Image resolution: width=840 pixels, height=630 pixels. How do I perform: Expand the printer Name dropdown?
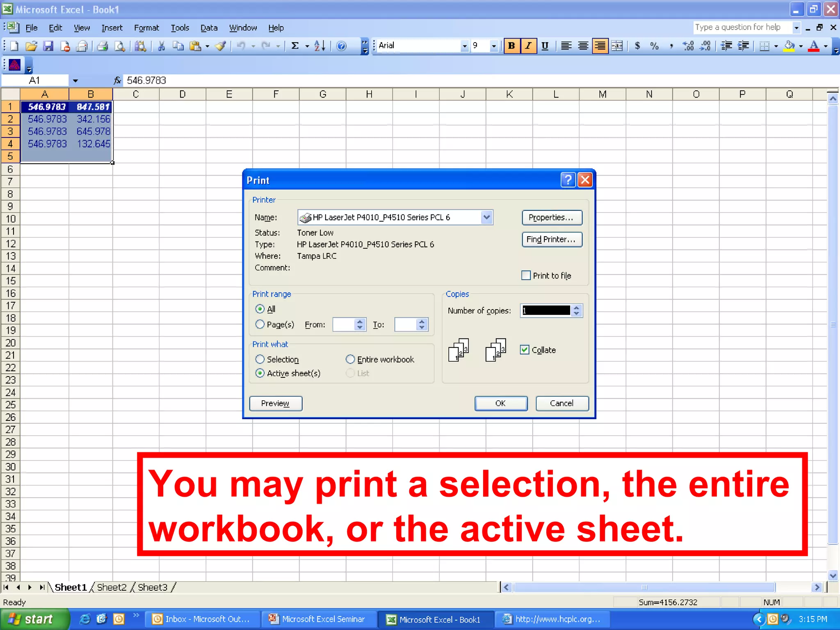(x=486, y=217)
